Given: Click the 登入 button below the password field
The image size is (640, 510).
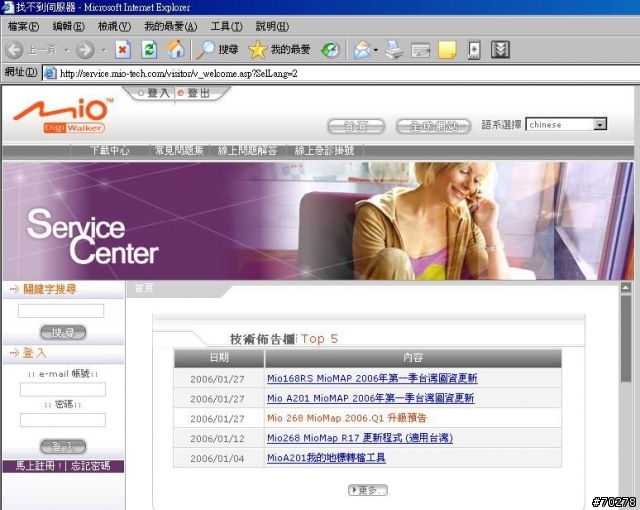Looking at the screenshot, I should pos(63,446).
